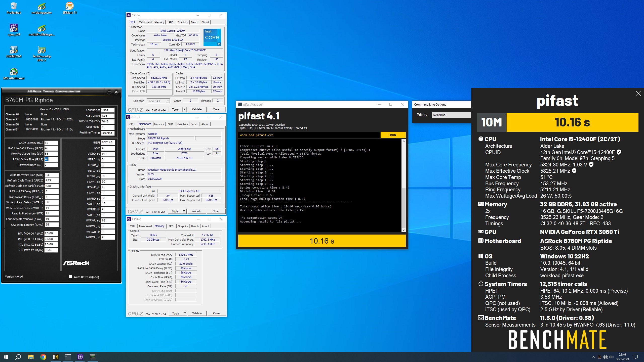Select Bench tab in Memory CPU-Z window

click(195, 226)
